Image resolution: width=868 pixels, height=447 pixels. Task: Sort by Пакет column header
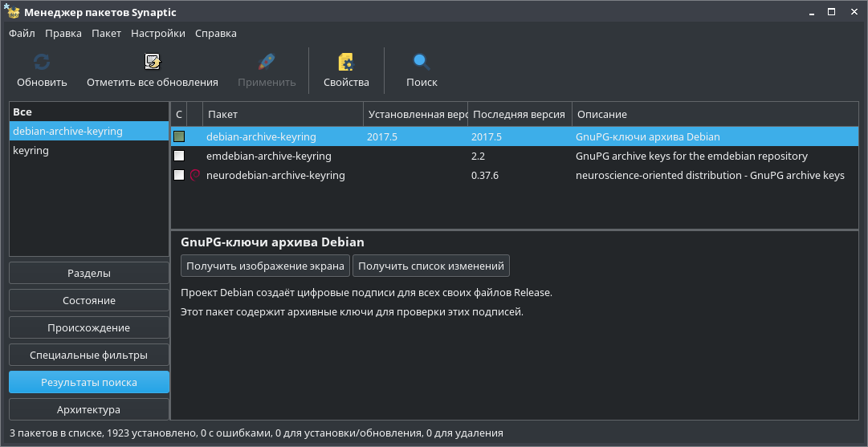[283, 115]
